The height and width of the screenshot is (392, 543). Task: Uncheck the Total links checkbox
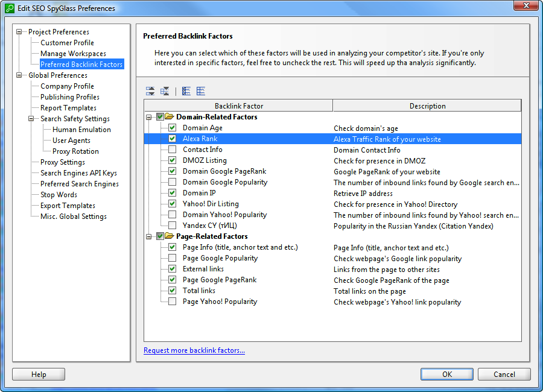click(x=172, y=290)
